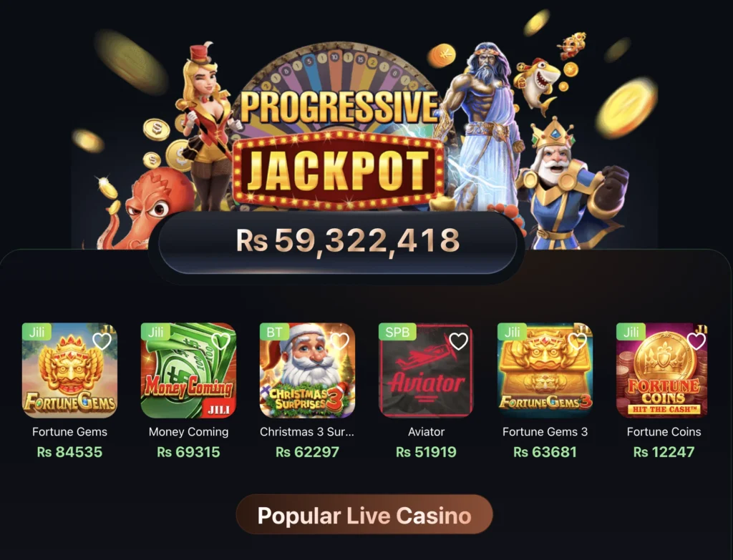
Task: Select the Popular Live Casino button
Action: tap(364, 515)
